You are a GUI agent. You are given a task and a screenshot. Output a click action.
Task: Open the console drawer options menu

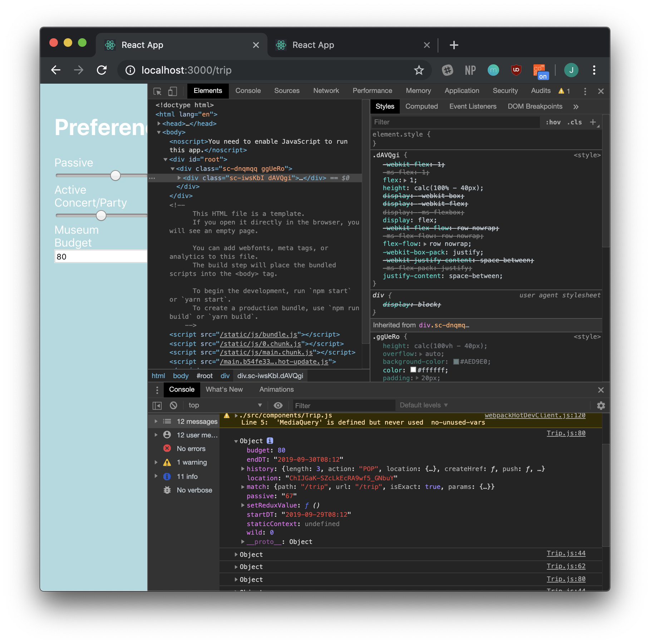click(x=157, y=390)
